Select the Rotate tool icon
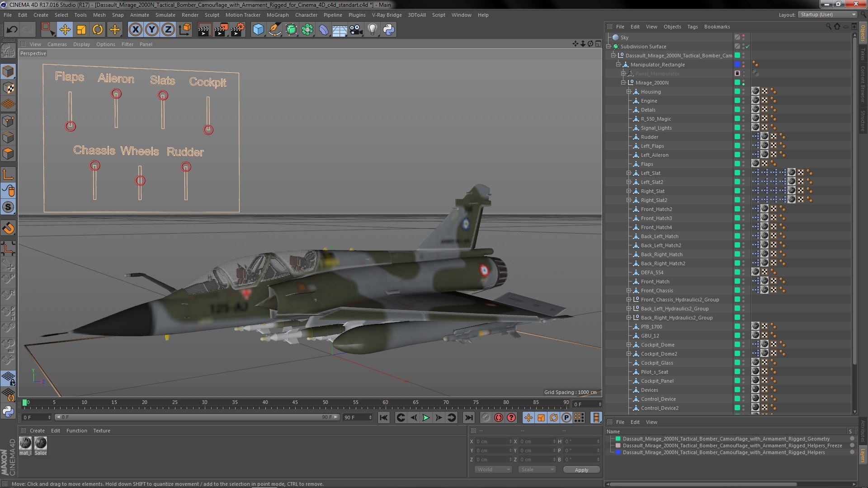868x488 pixels. coord(98,30)
